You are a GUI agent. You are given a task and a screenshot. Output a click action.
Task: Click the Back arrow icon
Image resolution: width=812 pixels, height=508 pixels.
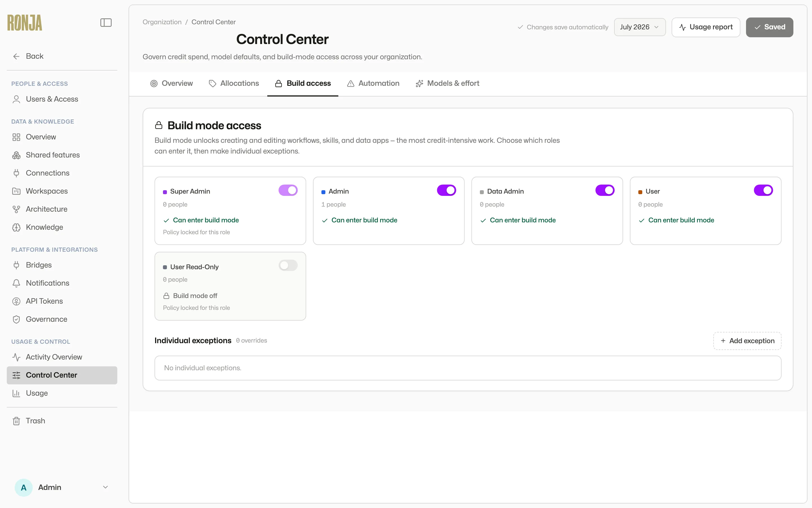tap(16, 56)
